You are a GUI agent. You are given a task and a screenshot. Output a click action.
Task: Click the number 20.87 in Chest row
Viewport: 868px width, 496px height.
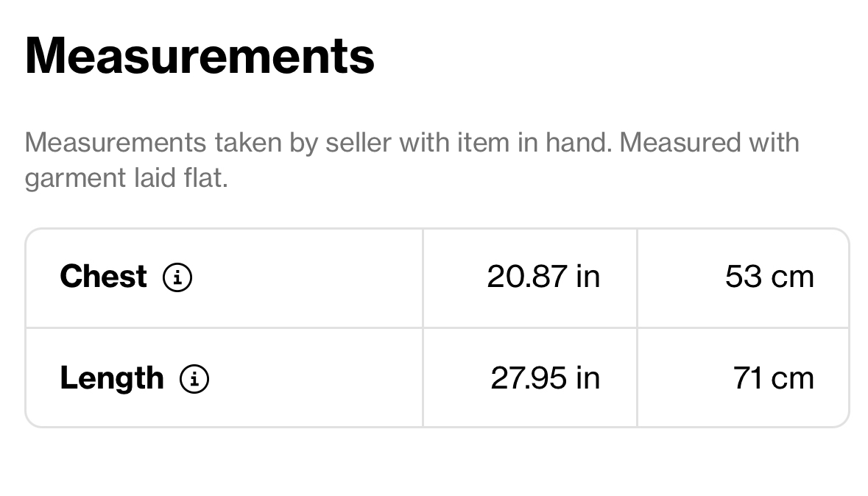click(527, 276)
